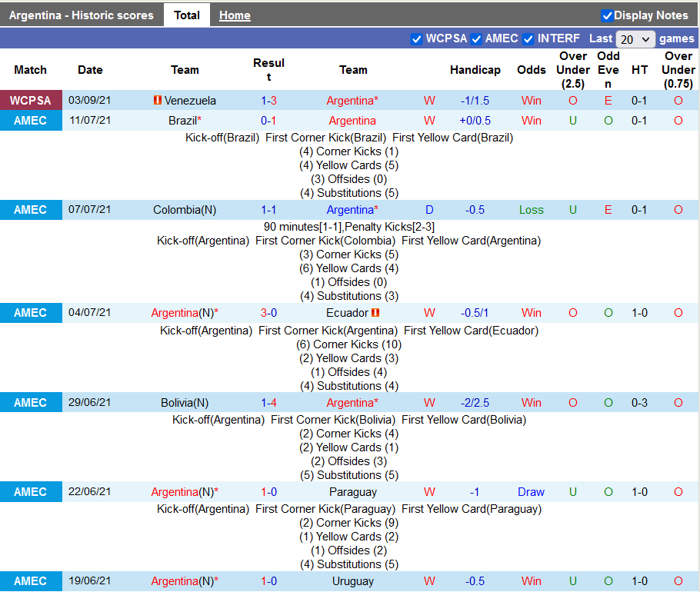This screenshot has height=592, width=700.
Task: Open the Paraguay team link
Action: coord(353,492)
